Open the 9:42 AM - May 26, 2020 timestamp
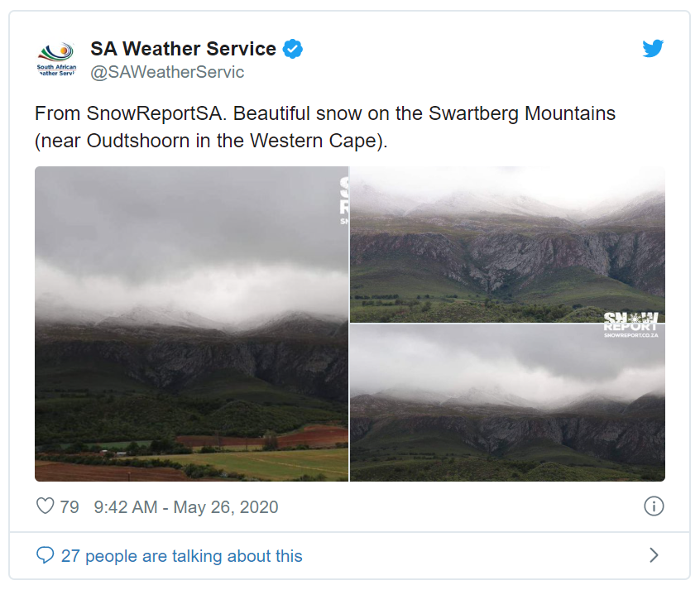Viewport: 700px width, 590px height. 185,506
